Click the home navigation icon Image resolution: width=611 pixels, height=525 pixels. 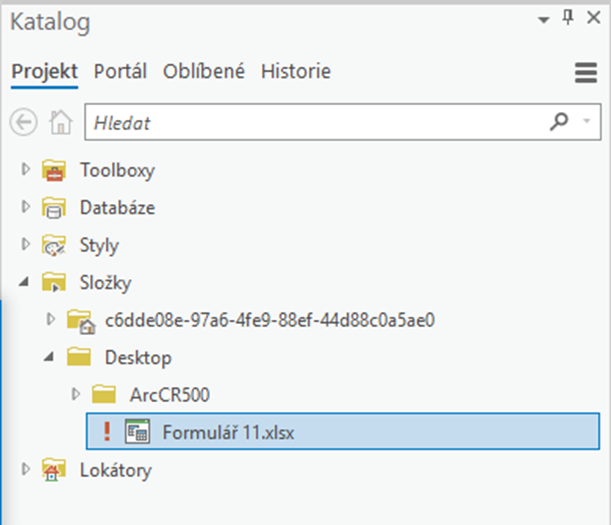click(61, 122)
